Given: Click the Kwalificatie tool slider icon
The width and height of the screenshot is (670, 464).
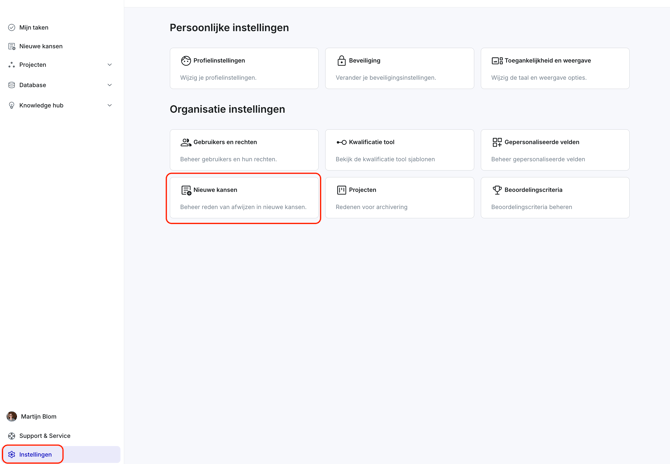Looking at the screenshot, I should click(x=341, y=142).
